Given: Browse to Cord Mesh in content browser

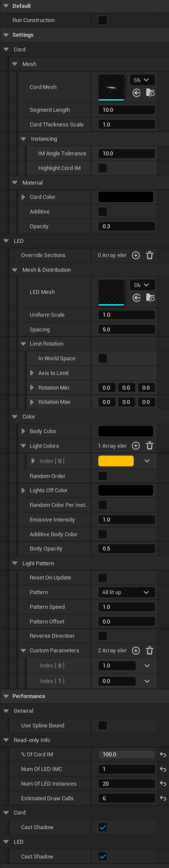Looking at the screenshot, I should coord(150,93).
